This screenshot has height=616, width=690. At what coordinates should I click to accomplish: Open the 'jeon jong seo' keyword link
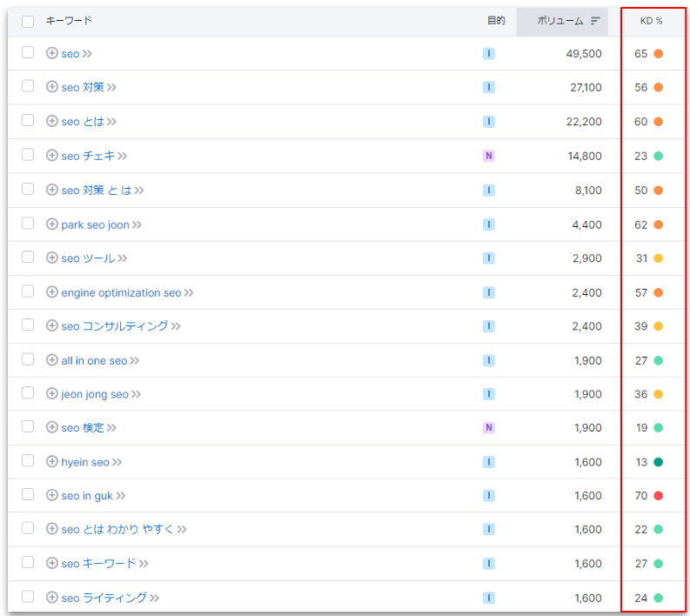pos(95,394)
